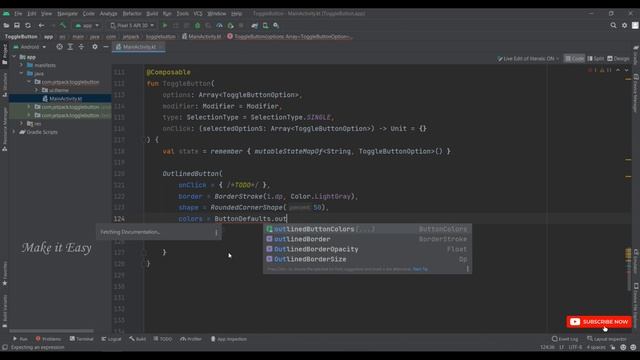Open the Logcat tool window
Image resolution: width=640 pixels, height=360 pixels.
point(111,339)
